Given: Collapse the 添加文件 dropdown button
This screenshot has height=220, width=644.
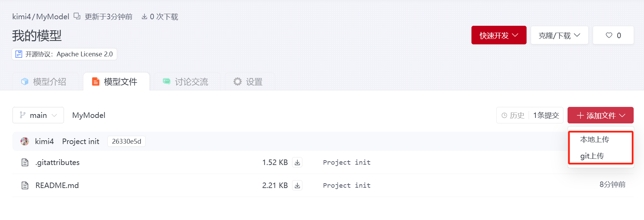Looking at the screenshot, I should tap(600, 115).
